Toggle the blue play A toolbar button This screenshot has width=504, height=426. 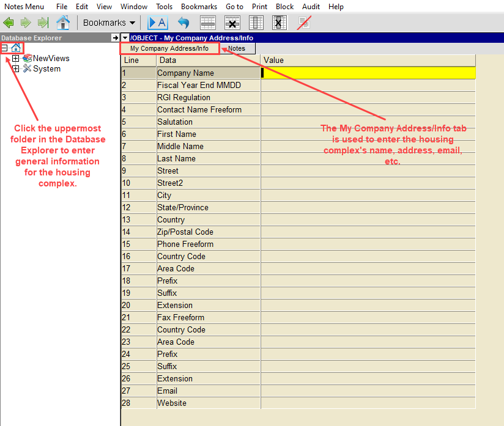[x=157, y=23]
